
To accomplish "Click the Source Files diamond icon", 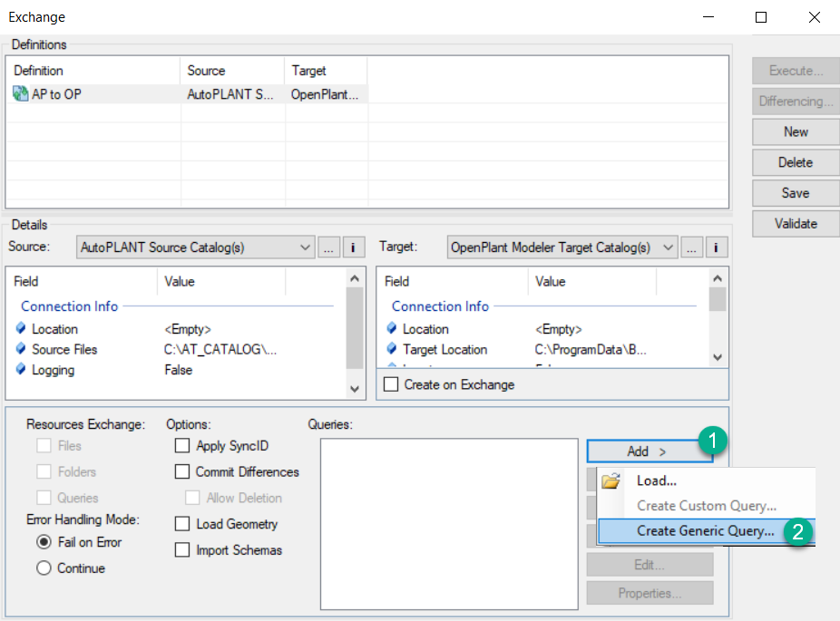I will coord(21,348).
